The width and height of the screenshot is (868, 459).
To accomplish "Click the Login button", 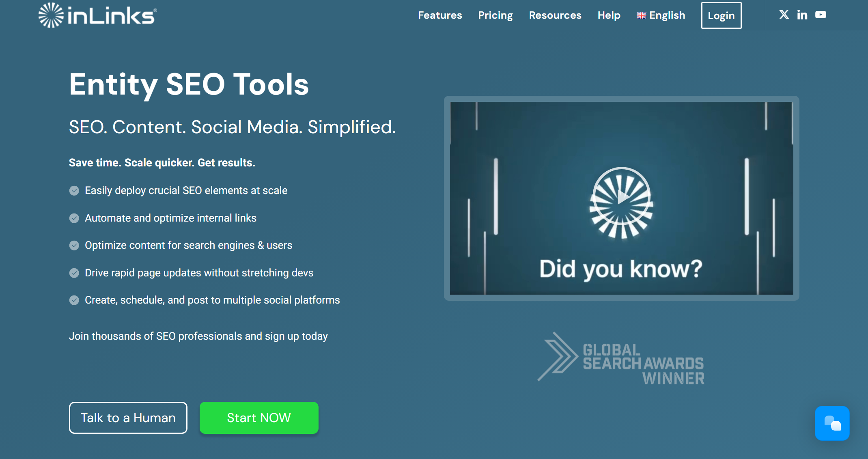I will point(721,15).
